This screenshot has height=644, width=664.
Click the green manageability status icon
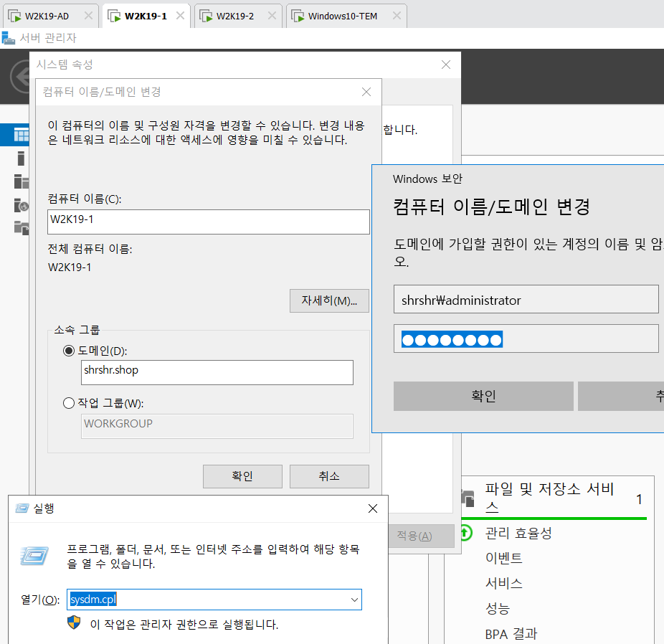(466, 533)
